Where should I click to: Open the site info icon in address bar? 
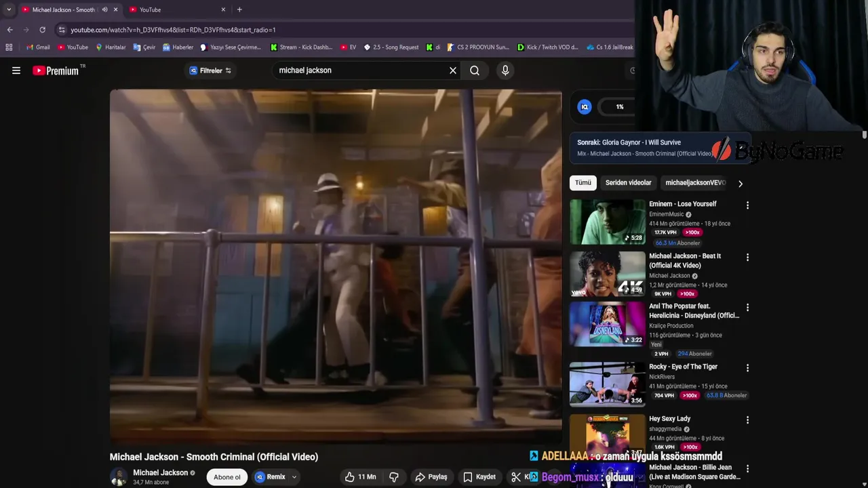click(62, 30)
